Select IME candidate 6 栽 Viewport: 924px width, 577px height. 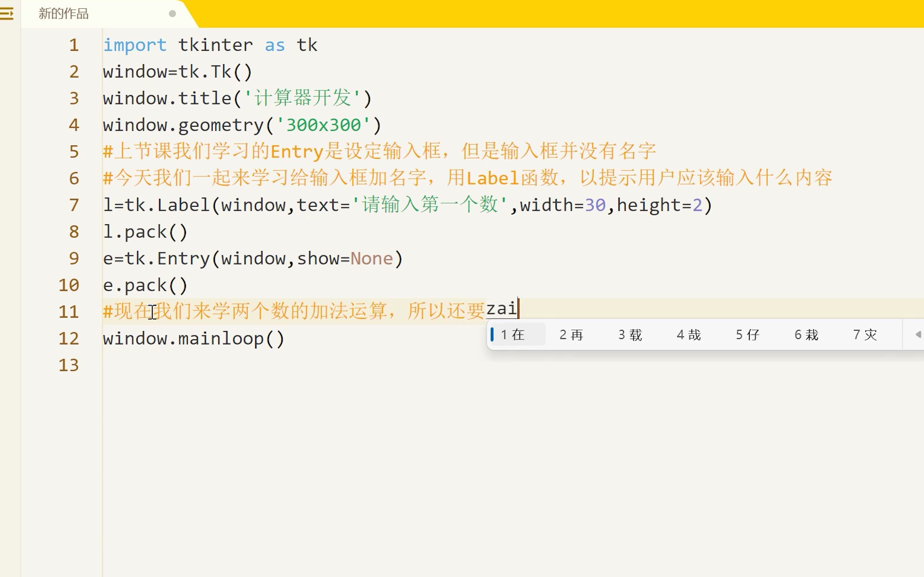[806, 335]
